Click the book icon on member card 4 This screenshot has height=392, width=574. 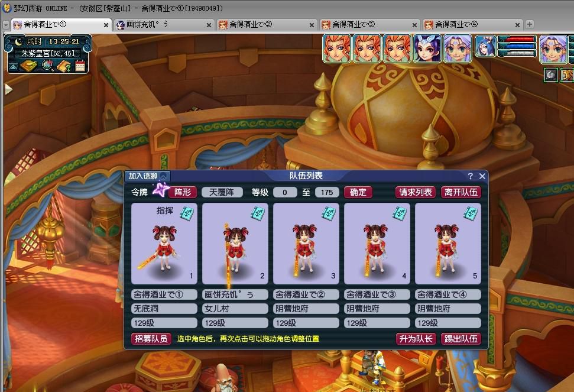[400, 213]
